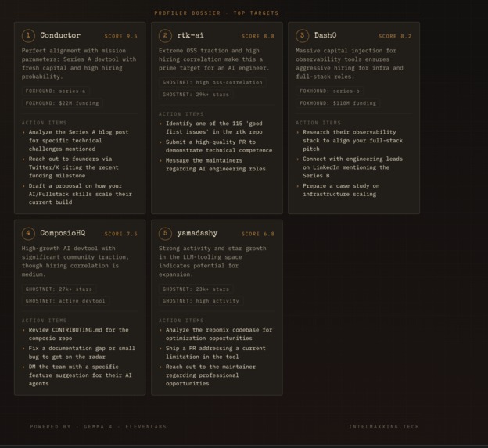Image resolution: width=488 pixels, height=448 pixels.
Task: Select the GHOSTNET: 27k+ stars tag
Action: point(59,289)
